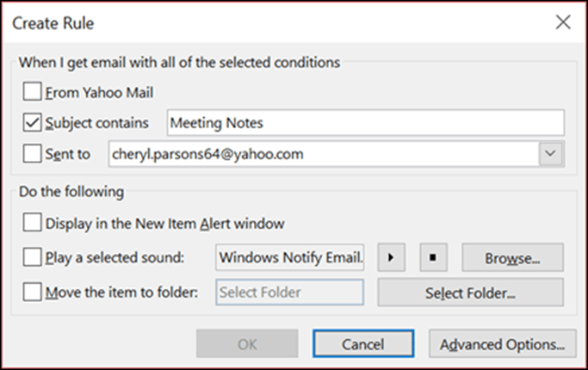The width and height of the screenshot is (588, 370).
Task: Enable Move the item to folder
Action: click(32, 292)
